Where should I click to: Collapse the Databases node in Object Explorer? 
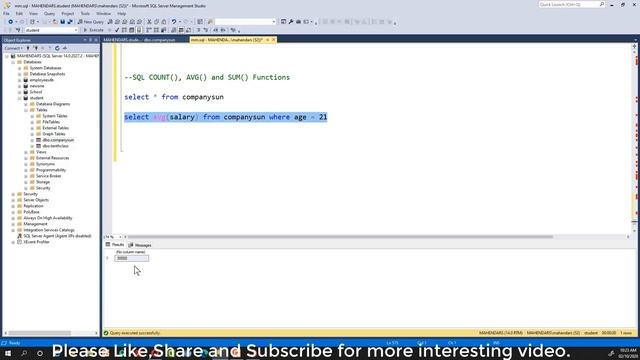[13, 62]
